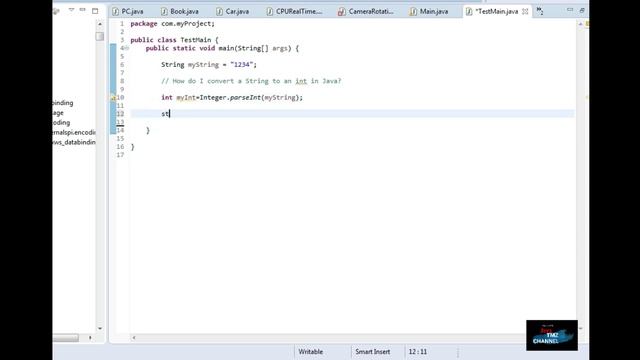
Task: Minimize the left explorer panel
Action: pyautogui.click(x=82, y=10)
